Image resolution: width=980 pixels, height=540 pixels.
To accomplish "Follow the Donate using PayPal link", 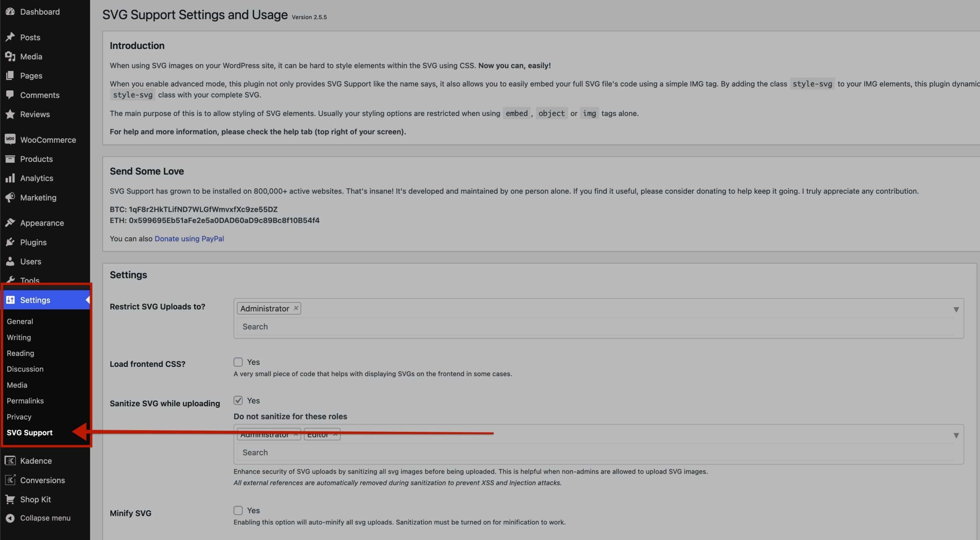I will click(189, 239).
